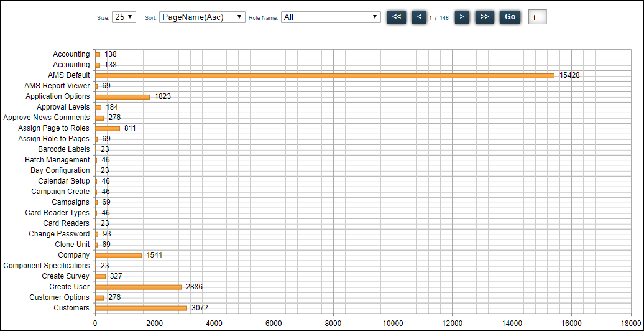The image size is (644, 331).
Task: Click the Create User bar
Action: 138,287
